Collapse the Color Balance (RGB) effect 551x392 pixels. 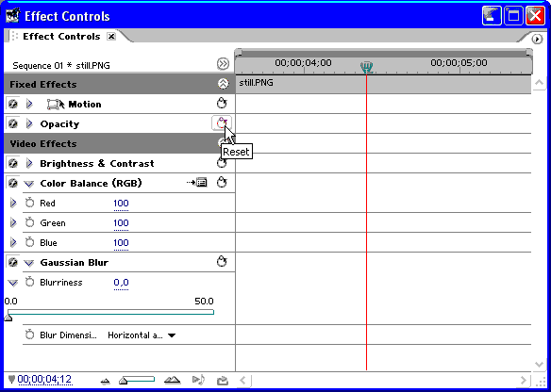coord(29,184)
